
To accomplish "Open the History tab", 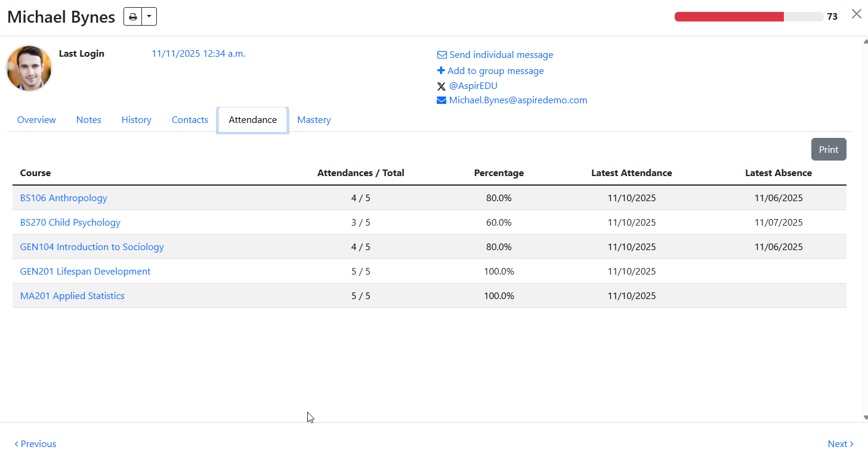I will tap(137, 120).
